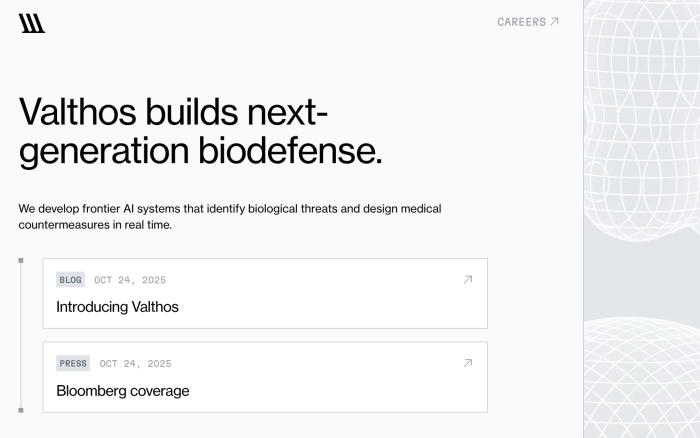Click the arrow icon beside Careers
Viewport: 700px width, 438px height.
point(555,22)
